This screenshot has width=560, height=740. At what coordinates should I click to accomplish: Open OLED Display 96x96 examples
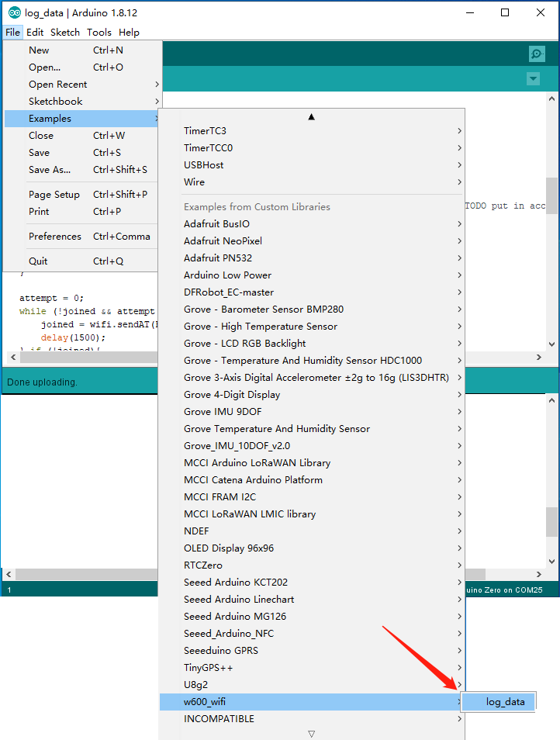[x=312, y=548]
